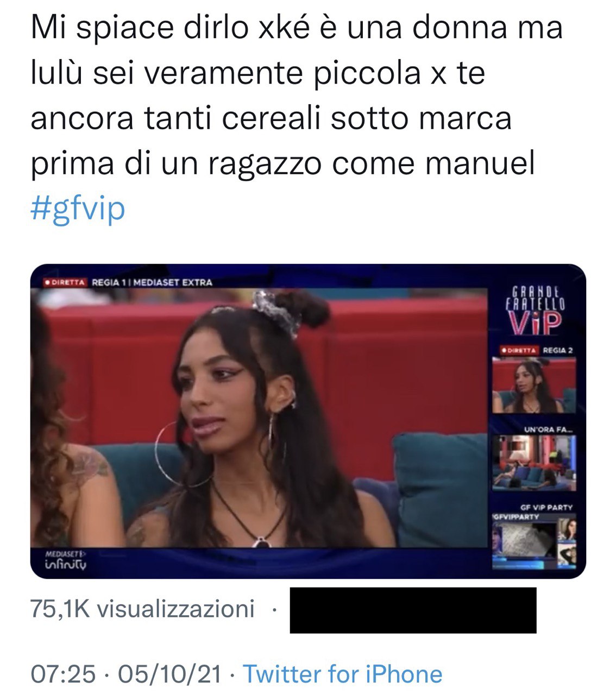Viewport: 616px width, 695px height.
Task: Click the 75,1K visualizzazioni view count
Action: (x=142, y=609)
